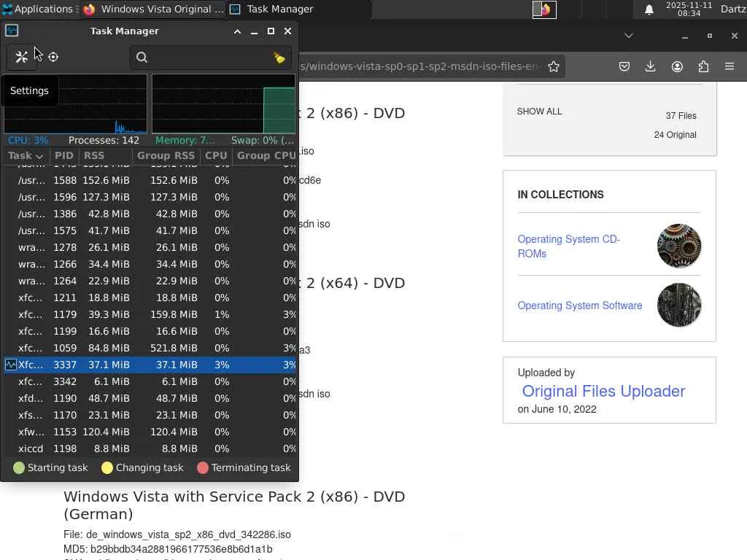
Task: Bookmark this page with star icon
Action: 554,66
